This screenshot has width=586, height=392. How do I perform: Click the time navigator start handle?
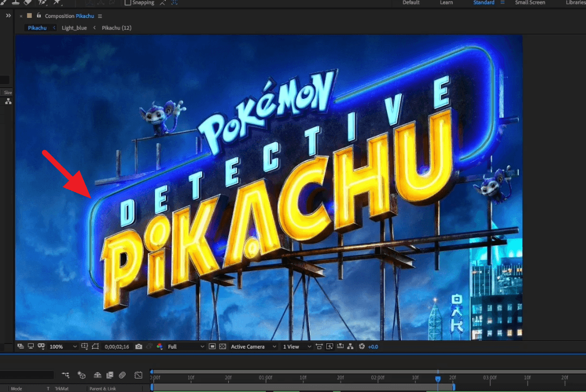pyautogui.click(x=152, y=371)
